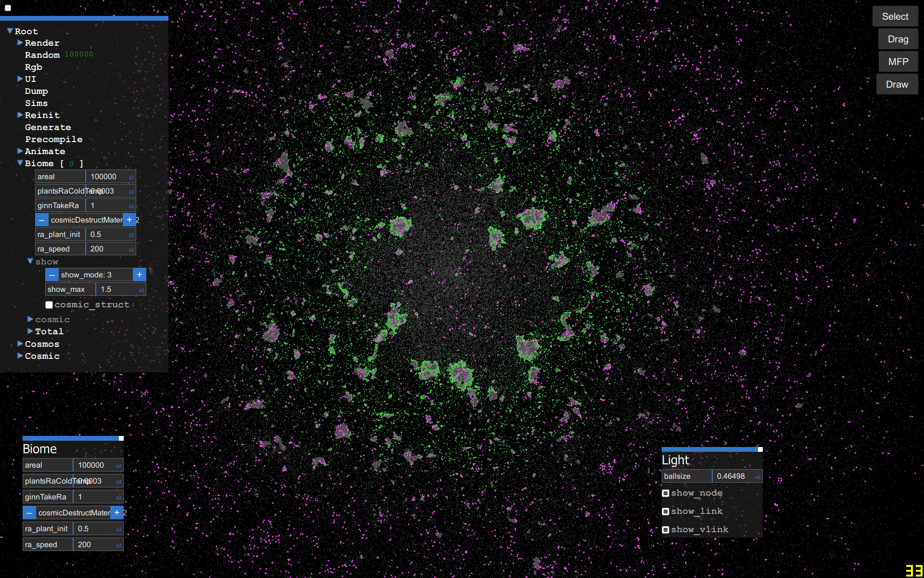Expand the Animate tree node
This screenshot has width=924, height=578.
point(20,151)
